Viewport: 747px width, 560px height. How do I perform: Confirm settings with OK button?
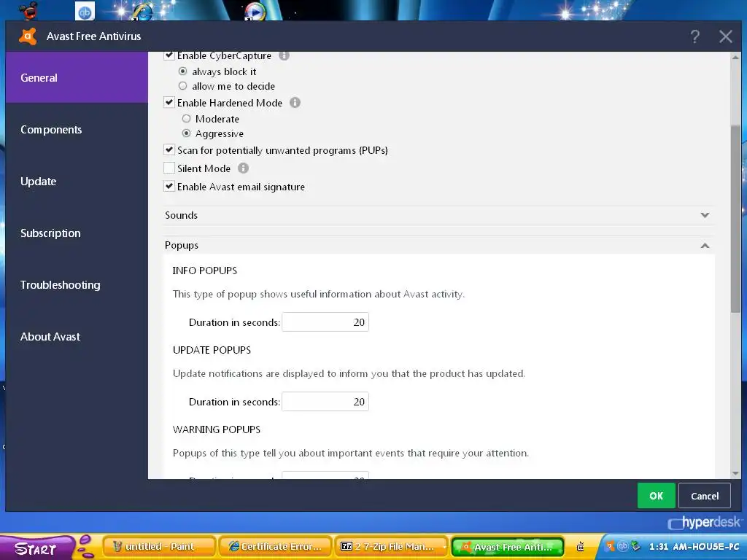(x=656, y=496)
